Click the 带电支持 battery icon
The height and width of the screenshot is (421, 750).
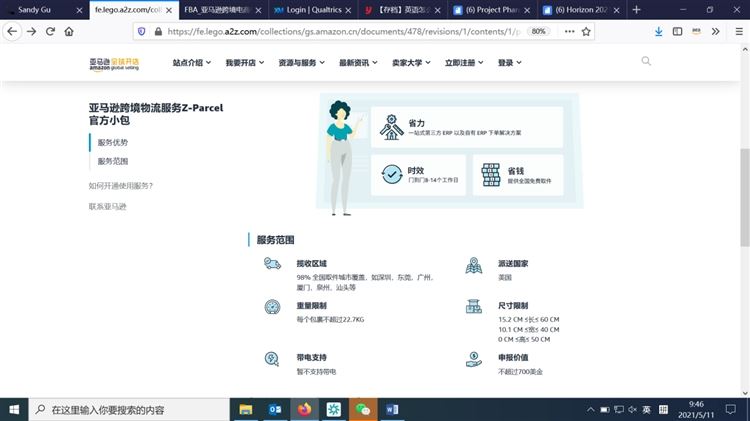point(272,358)
